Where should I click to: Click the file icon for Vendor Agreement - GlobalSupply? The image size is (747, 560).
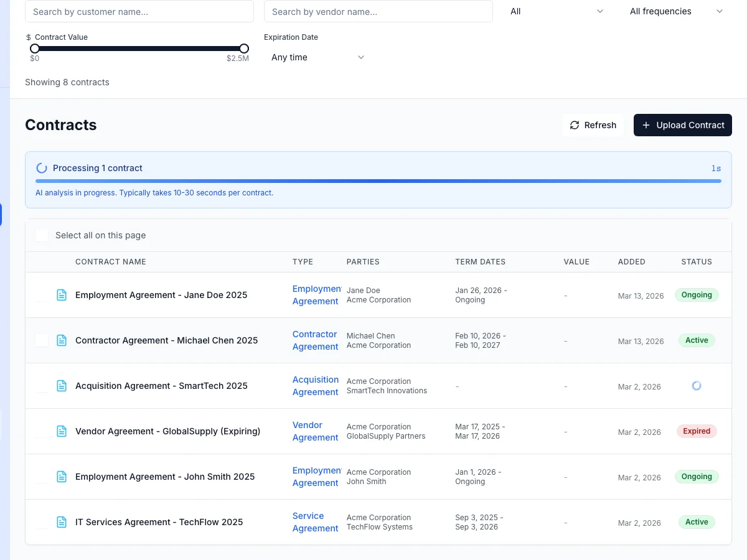(62, 431)
